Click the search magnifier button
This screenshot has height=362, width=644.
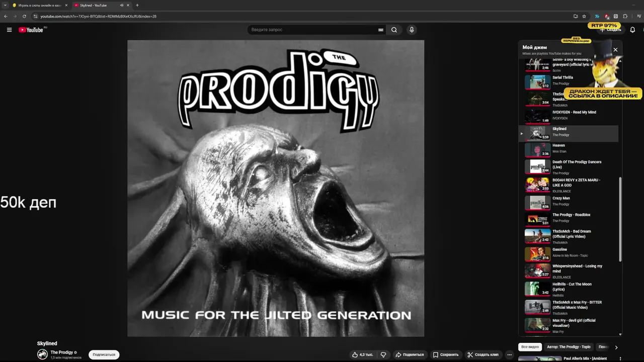(394, 30)
